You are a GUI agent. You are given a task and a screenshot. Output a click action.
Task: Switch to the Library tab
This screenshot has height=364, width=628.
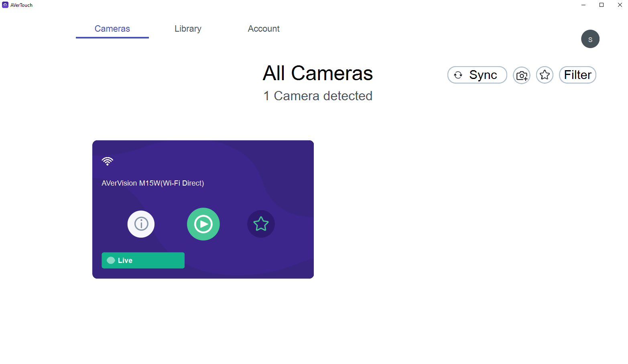click(188, 29)
